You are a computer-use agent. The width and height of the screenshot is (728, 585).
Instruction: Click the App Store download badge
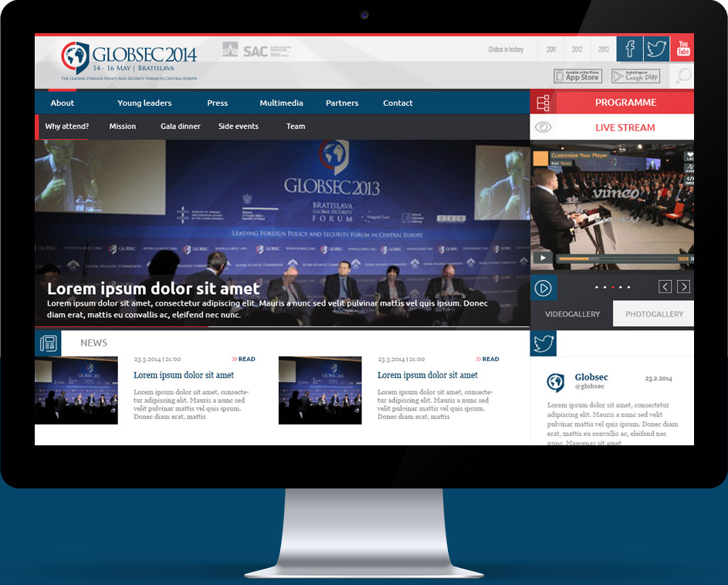click(x=577, y=76)
